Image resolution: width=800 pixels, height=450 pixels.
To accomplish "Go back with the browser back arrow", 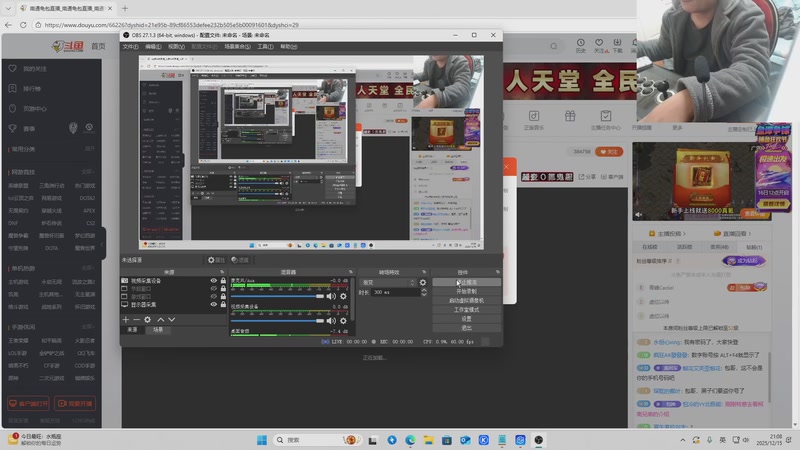I will pyautogui.click(x=8, y=24).
